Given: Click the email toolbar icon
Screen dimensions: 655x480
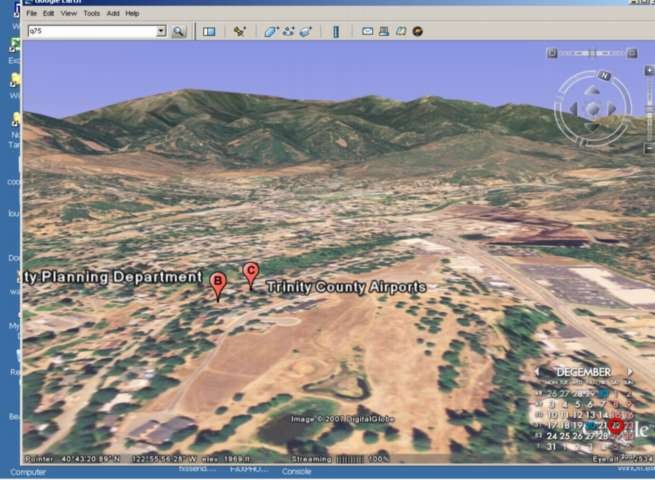Looking at the screenshot, I should point(367,32).
